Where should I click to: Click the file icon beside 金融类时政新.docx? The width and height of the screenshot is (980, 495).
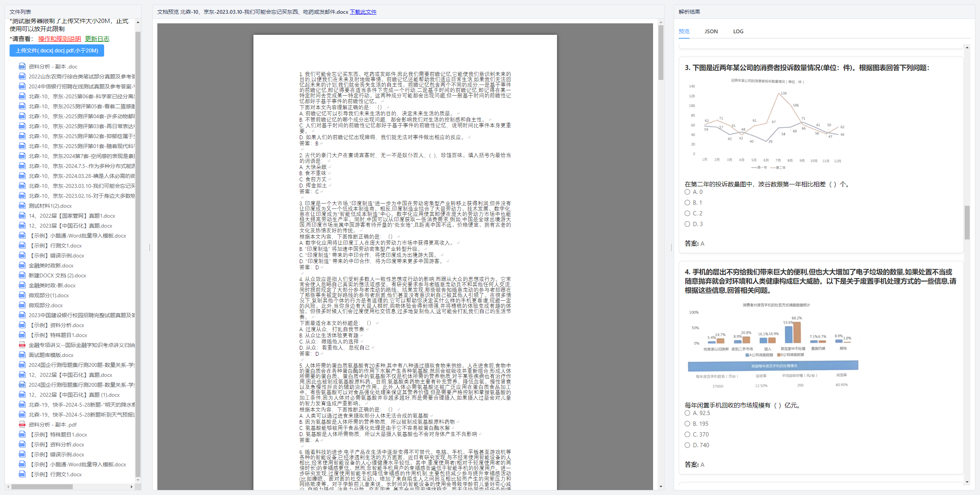pyautogui.click(x=22, y=265)
